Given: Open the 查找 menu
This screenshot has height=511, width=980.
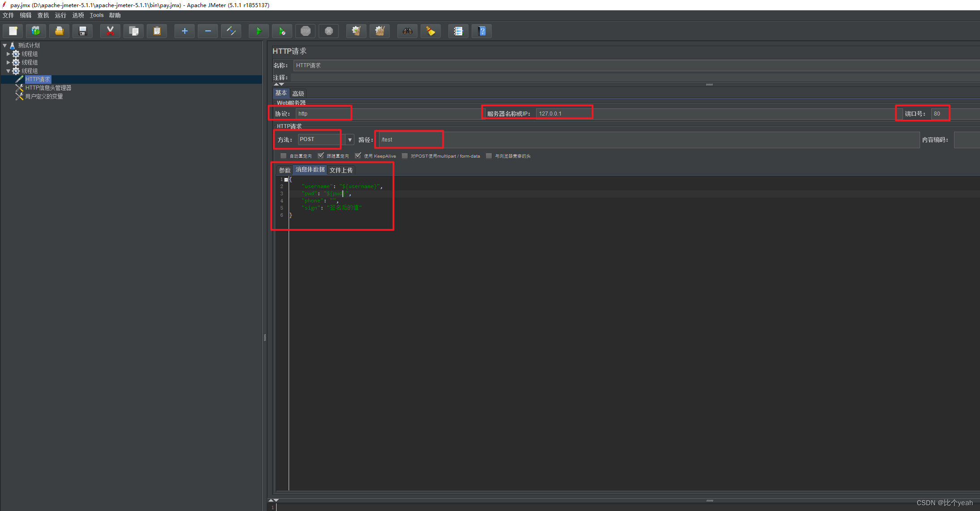Looking at the screenshot, I should tap(43, 15).
